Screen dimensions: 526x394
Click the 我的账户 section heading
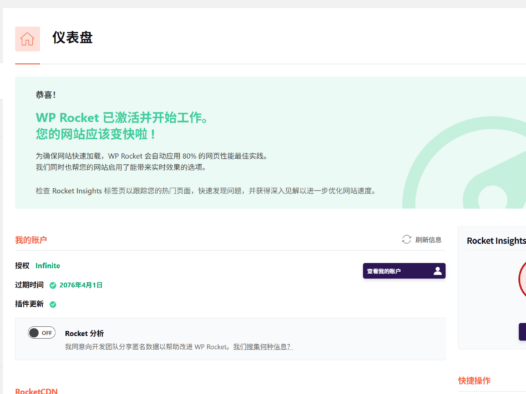(31, 240)
